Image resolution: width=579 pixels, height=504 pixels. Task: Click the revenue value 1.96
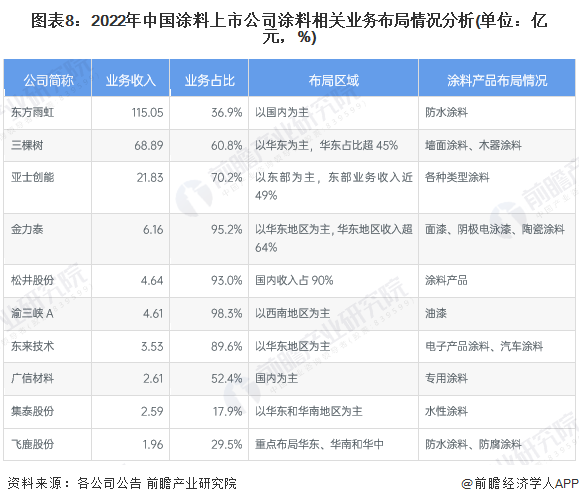(153, 444)
